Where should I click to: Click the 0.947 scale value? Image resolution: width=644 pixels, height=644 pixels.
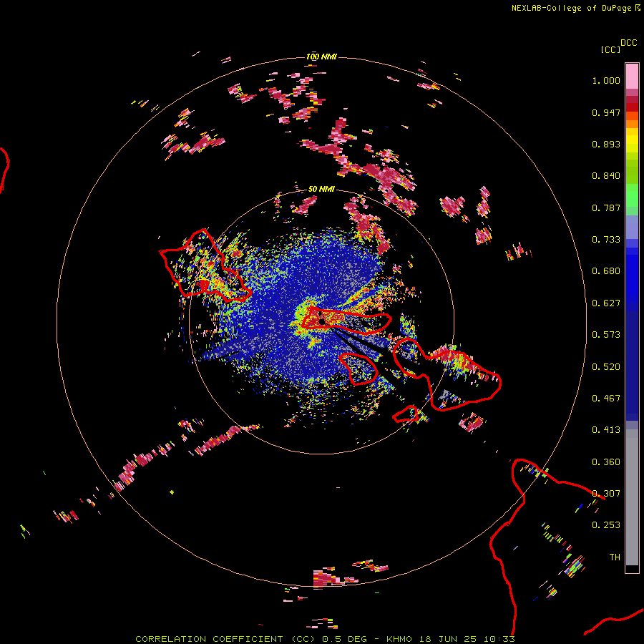point(606,112)
